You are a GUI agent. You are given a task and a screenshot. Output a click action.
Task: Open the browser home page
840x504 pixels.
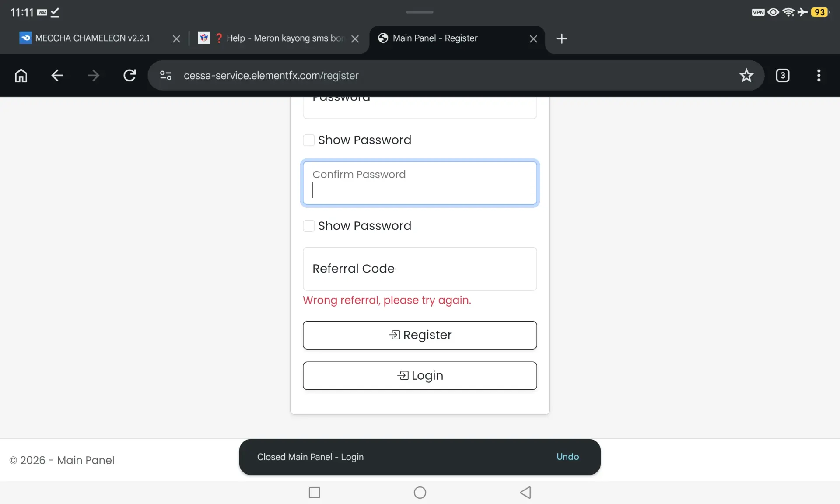[x=21, y=75]
